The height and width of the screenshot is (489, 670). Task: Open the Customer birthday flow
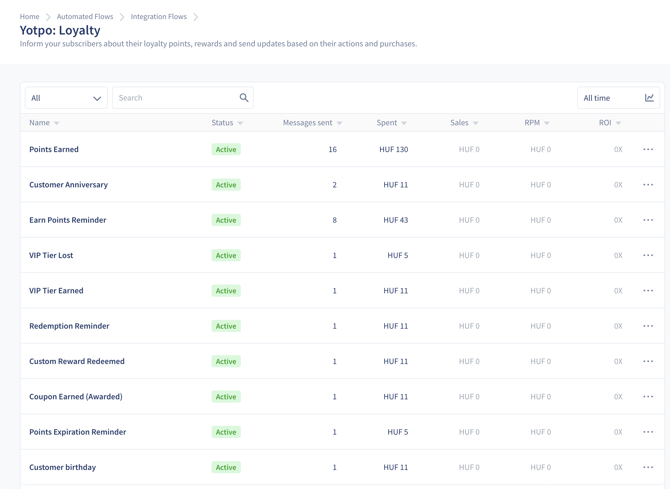(x=62, y=467)
